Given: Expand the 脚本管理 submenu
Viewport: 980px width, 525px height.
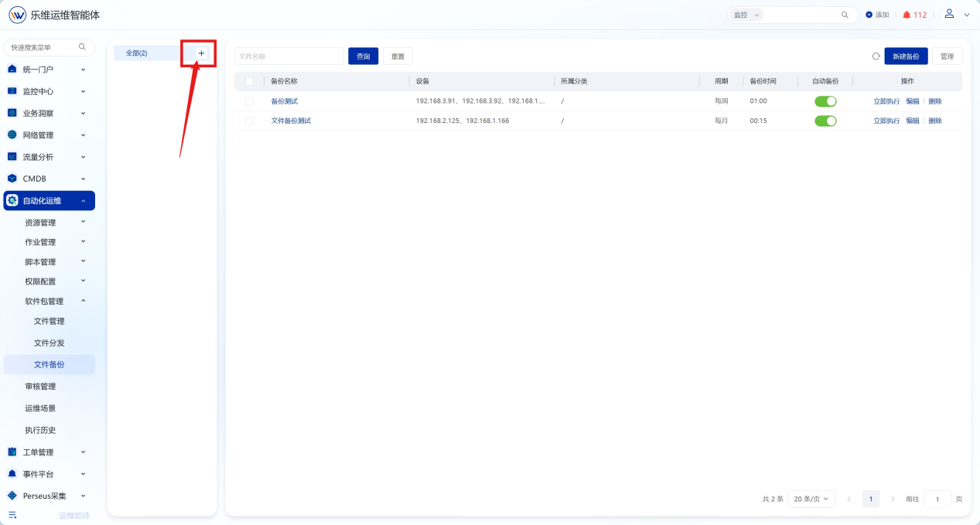Looking at the screenshot, I should 83,261.
